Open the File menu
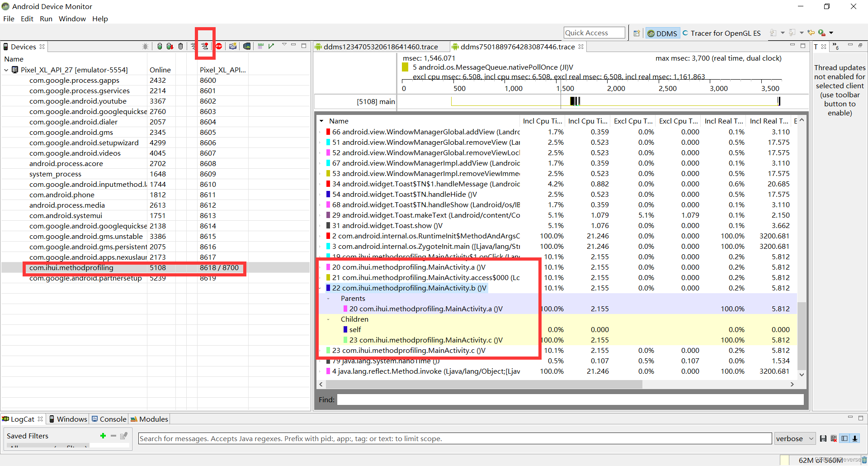Image resolution: width=868 pixels, height=466 pixels. (x=9, y=19)
